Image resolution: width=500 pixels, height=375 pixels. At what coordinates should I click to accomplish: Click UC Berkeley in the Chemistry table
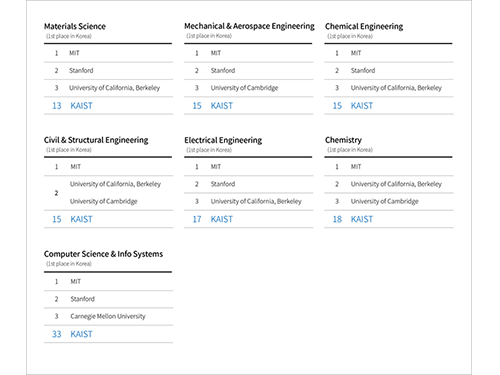[396, 184]
